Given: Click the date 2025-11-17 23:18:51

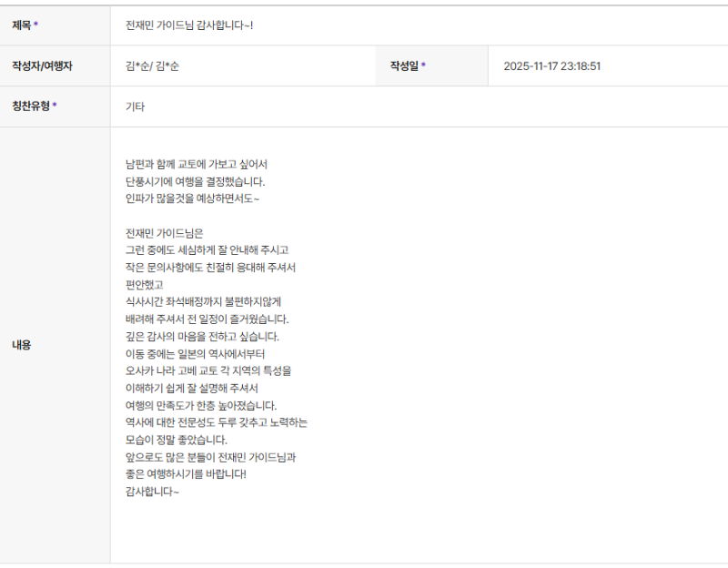Looking at the screenshot, I should point(552,66).
